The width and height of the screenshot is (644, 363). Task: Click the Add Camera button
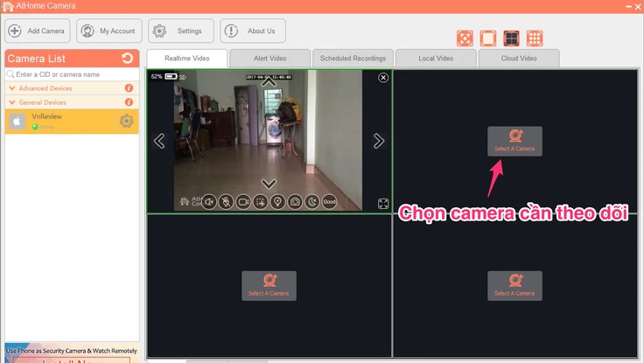[x=38, y=31]
